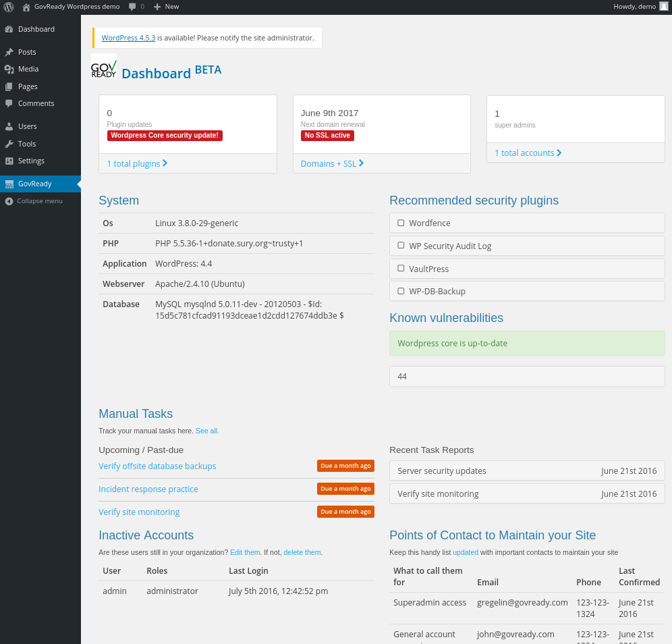
Task: Click the Edit them link
Action: 245,552
